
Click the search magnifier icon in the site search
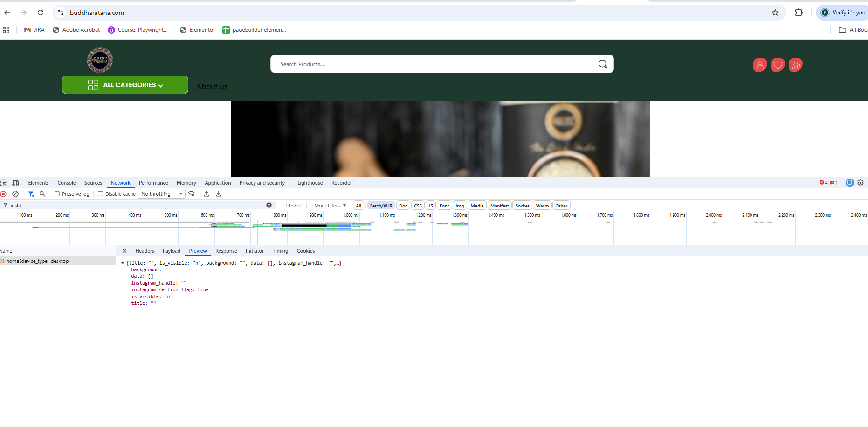coord(603,64)
